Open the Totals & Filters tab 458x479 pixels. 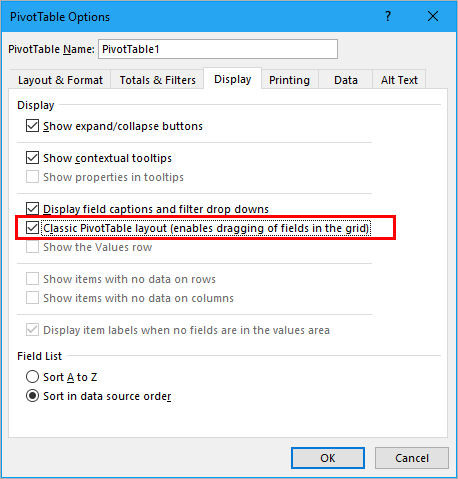[x=157, y=80]
